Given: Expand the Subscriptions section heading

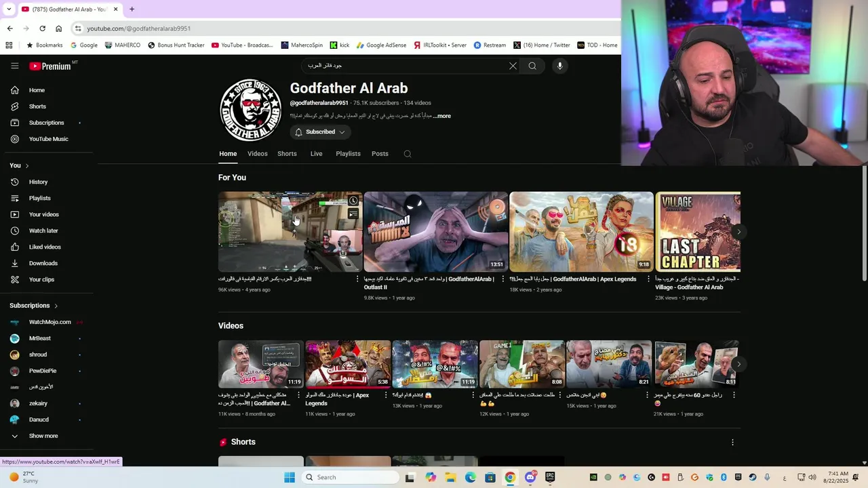Looking at the screenshot, I should click(x=34, y=306).
